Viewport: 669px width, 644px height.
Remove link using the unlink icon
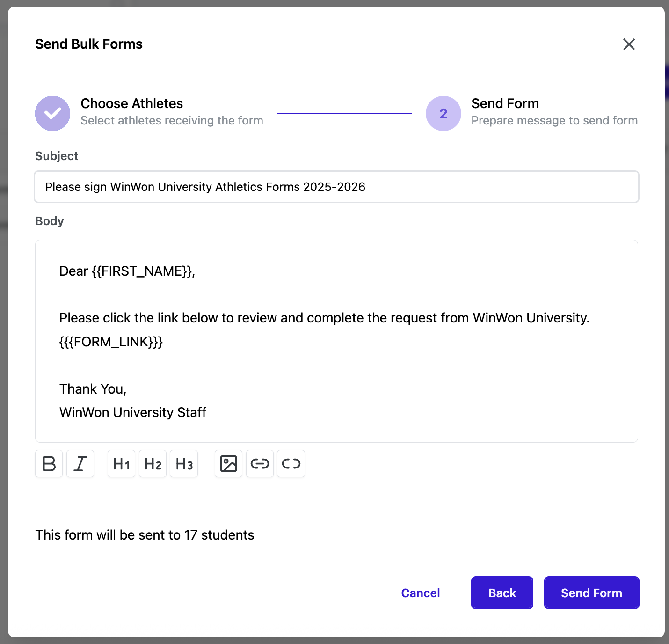pyautogui.click(x=291, y=464)
